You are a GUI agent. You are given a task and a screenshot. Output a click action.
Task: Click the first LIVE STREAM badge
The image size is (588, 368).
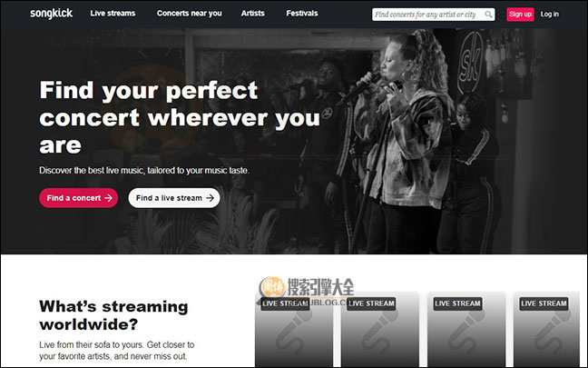[285, 303]
